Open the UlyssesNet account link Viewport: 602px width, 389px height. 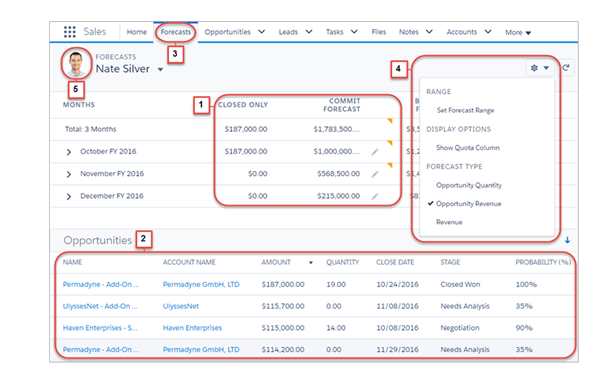tap(181, 306)
